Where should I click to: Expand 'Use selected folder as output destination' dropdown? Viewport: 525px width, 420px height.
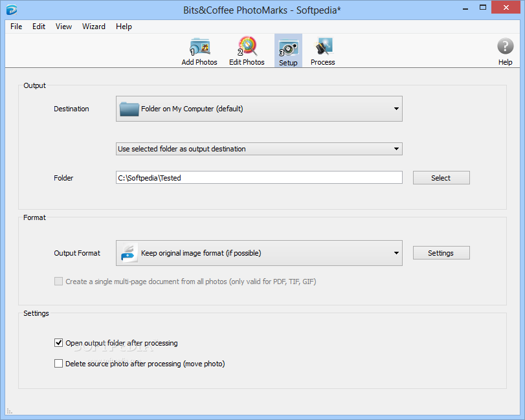259,149
